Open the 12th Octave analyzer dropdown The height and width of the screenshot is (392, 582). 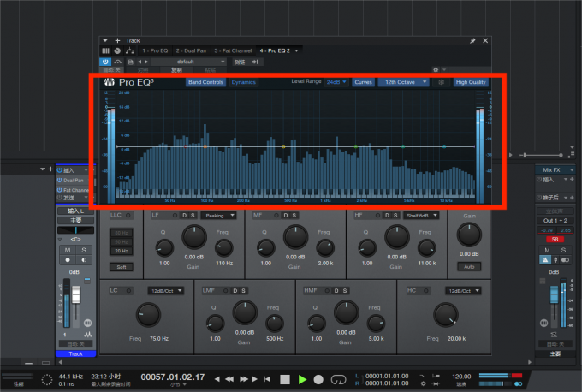[402, 82]
